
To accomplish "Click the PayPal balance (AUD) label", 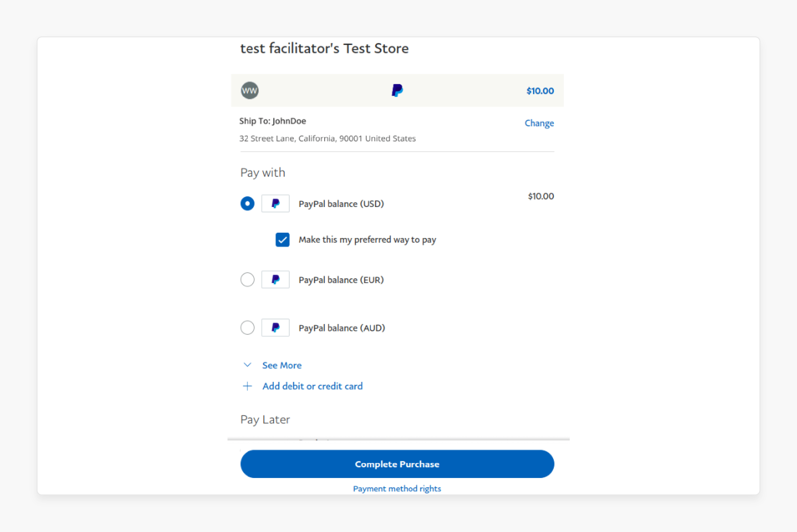I will pos(342,328).
